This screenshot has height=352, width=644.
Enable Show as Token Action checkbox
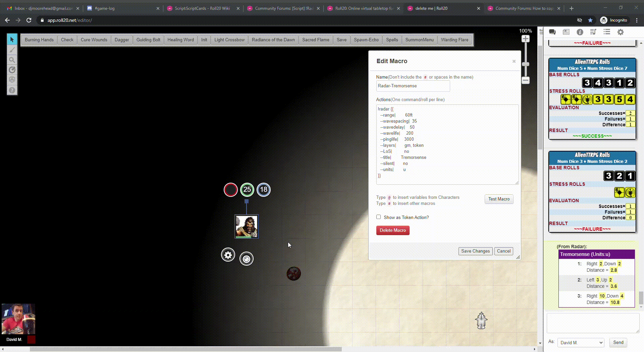[x=378, y=217]
